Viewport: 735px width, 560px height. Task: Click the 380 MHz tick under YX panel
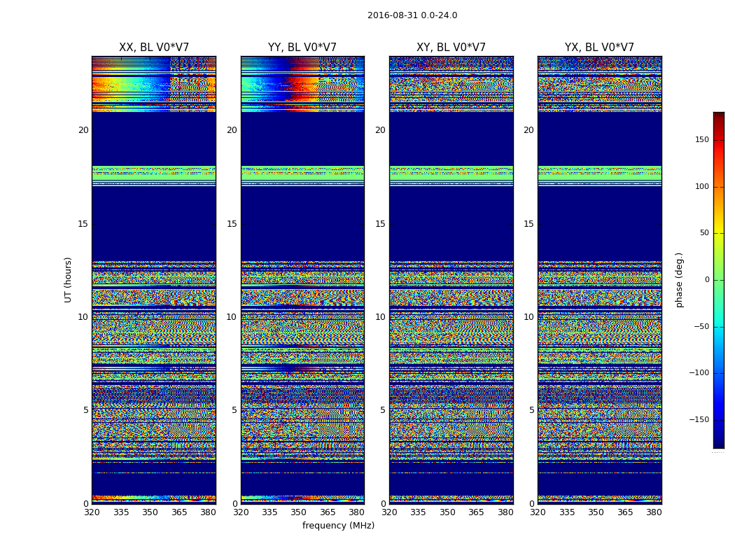tap(654, 512)
